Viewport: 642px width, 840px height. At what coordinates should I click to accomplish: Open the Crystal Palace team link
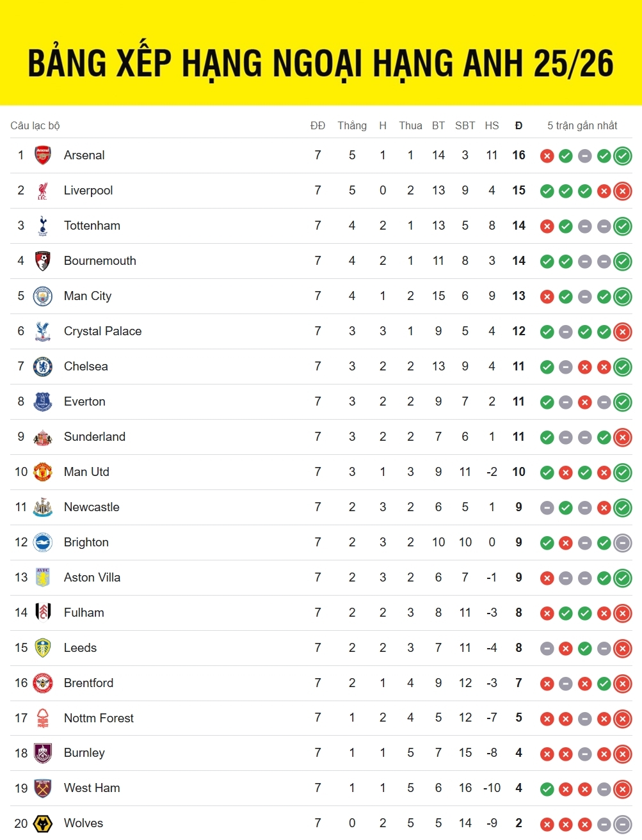point(102,331)
